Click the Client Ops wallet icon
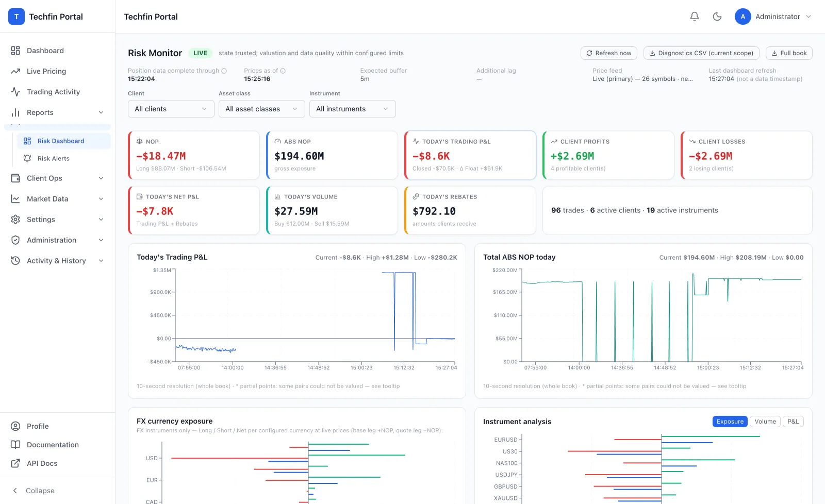This screenshot has width=825, height=504. [15, 178]
